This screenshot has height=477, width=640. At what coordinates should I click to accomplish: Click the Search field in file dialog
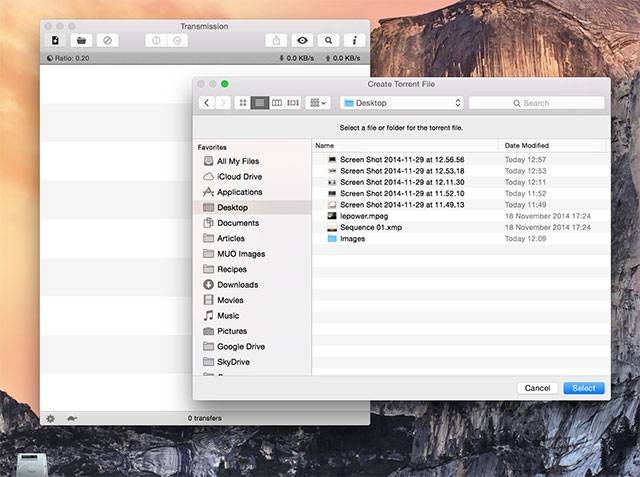point(536,103)
